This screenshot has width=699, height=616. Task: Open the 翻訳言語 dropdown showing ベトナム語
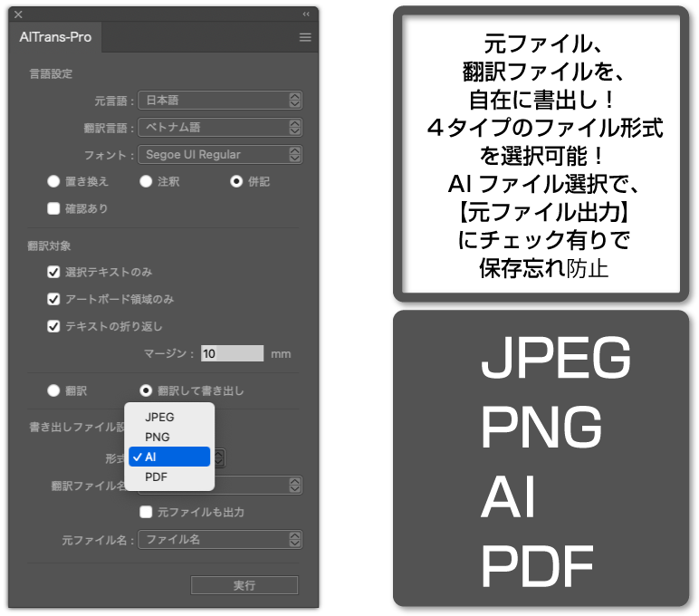(x=220, y=127)
